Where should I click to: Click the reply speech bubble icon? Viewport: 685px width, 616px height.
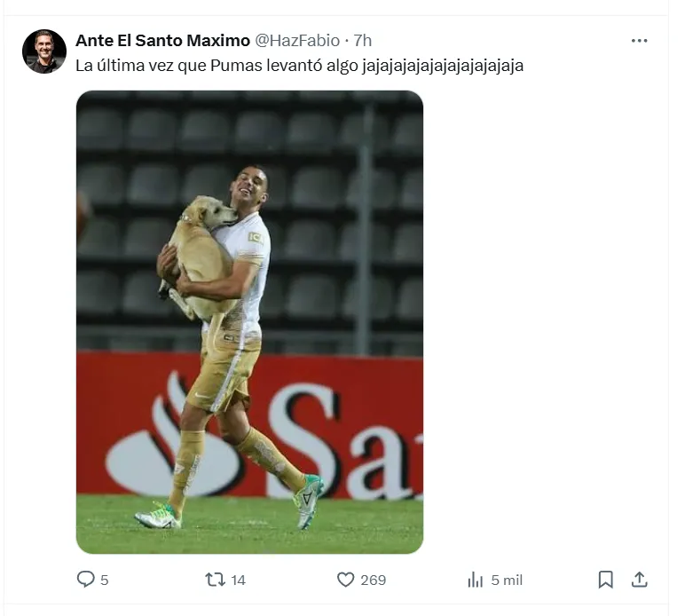(x=85, y=580)
